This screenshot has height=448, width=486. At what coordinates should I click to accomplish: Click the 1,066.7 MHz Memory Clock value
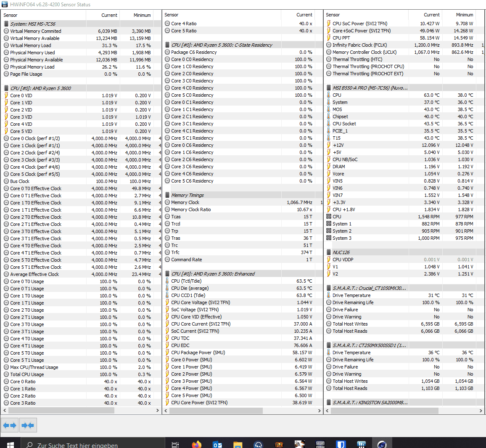point(299,202)
